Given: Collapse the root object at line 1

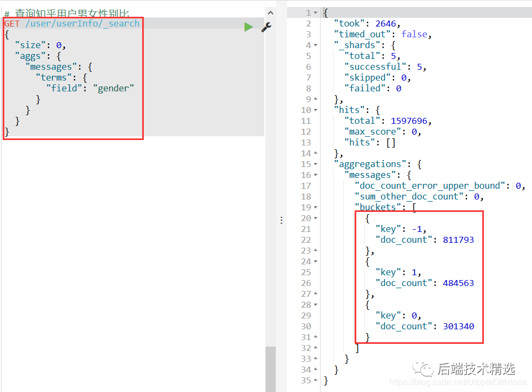Looking at the screenshot, I should [x=316, y=13].
